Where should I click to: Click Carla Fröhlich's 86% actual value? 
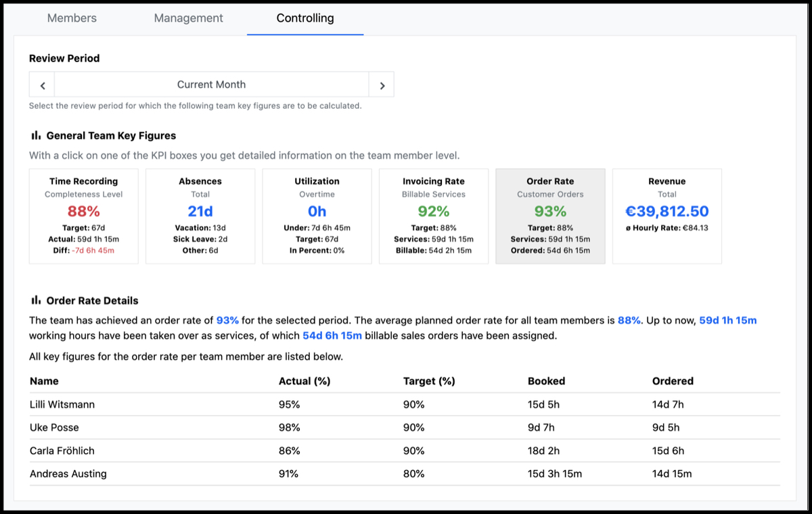pos(290,450)
